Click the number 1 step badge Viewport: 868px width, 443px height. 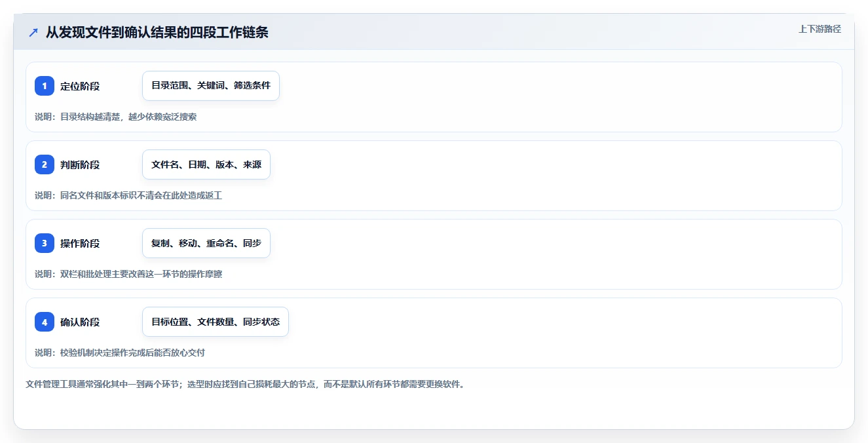coord(45,86)
